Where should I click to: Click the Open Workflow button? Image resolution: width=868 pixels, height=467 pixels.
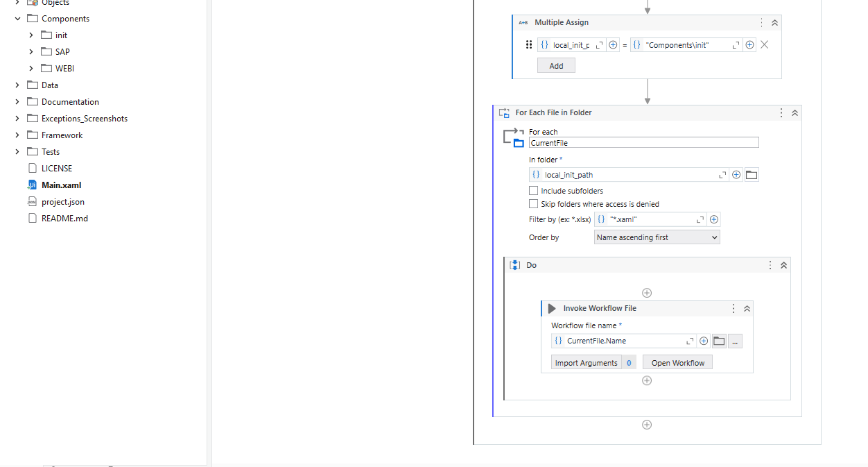(x=677, y=362)
